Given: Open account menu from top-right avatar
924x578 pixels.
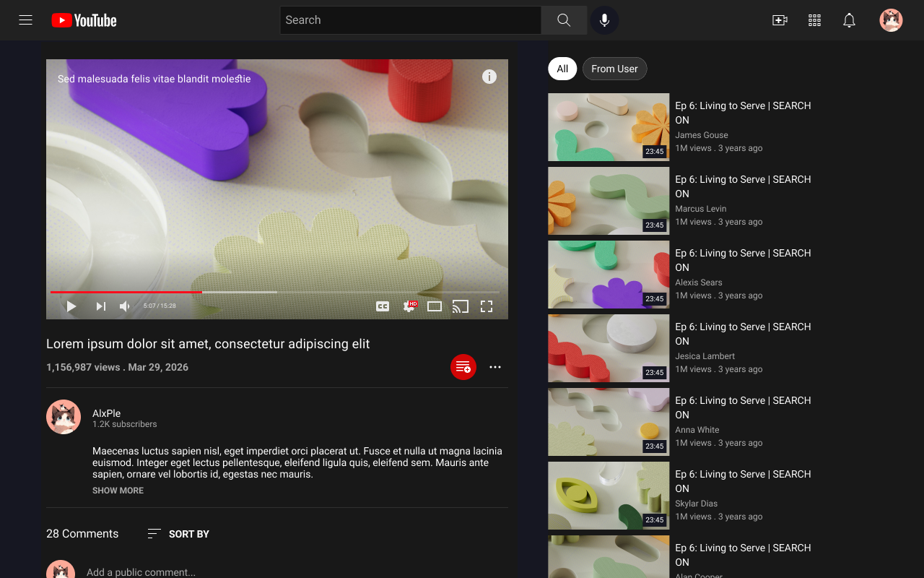Looking at the screenshot, I should [891, 20].
